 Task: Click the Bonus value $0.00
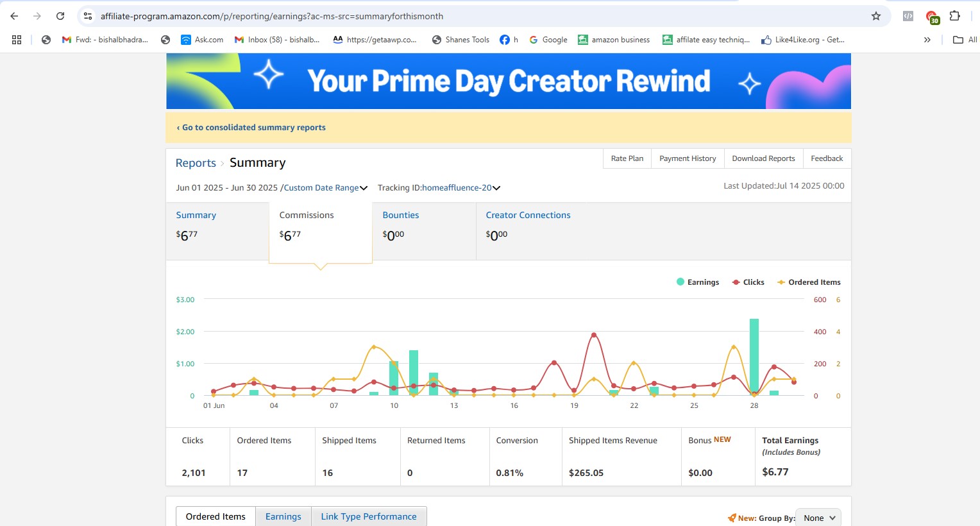click(700, 473)
